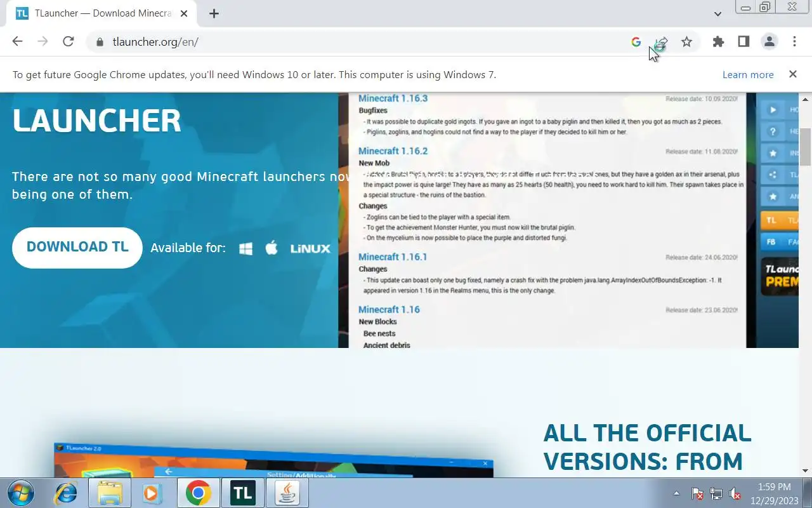Image resolution: width=812 pixels, height=508 pixels.
Task: Click the scrollbar up arrow
Action: [x=806, y=100]
